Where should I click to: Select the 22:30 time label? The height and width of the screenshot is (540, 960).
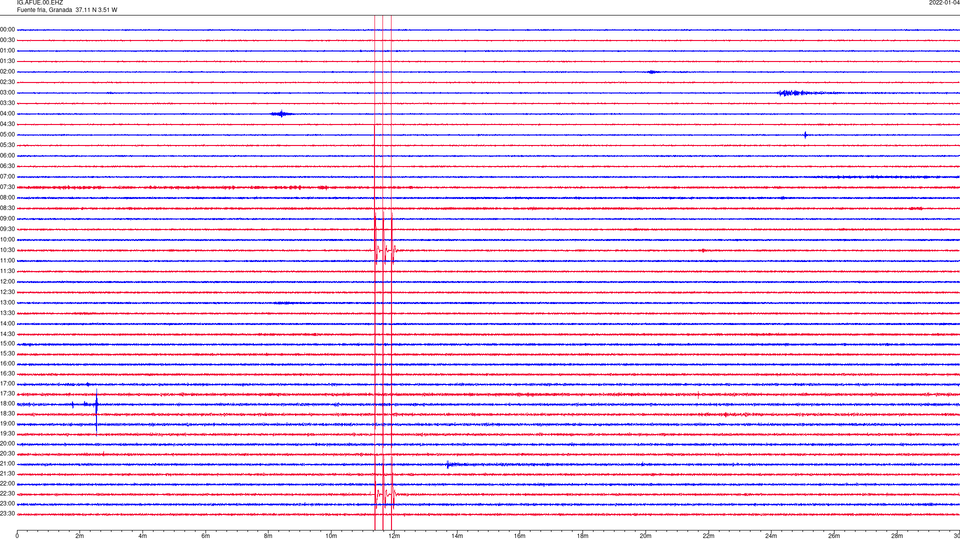[7, 494]
